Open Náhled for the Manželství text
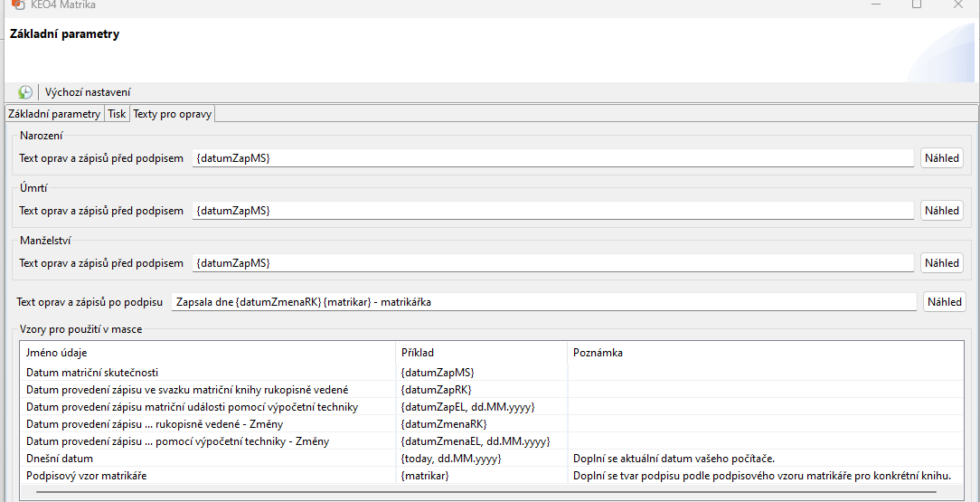Screen dimensions: 980x502 click(x=941, y=263)
